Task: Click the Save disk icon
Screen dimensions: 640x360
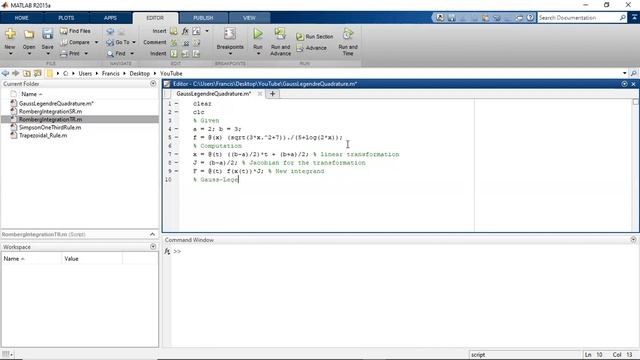Action: click(x=47, y=34)
